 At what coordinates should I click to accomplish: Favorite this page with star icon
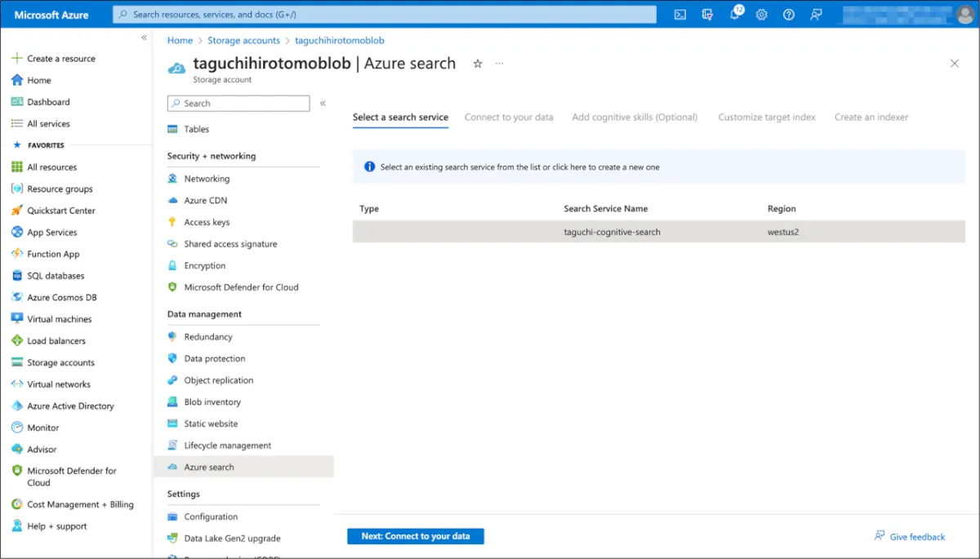pyautogui.click(x=478, y=64)
